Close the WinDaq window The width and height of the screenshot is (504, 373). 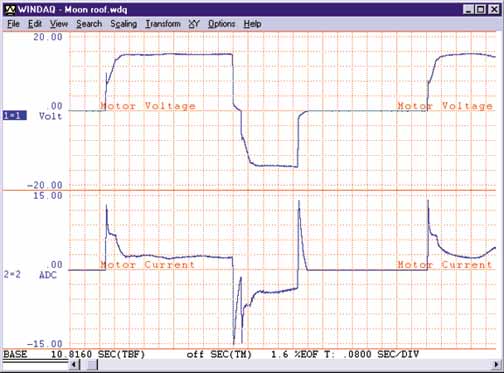[x=494, y=10]
